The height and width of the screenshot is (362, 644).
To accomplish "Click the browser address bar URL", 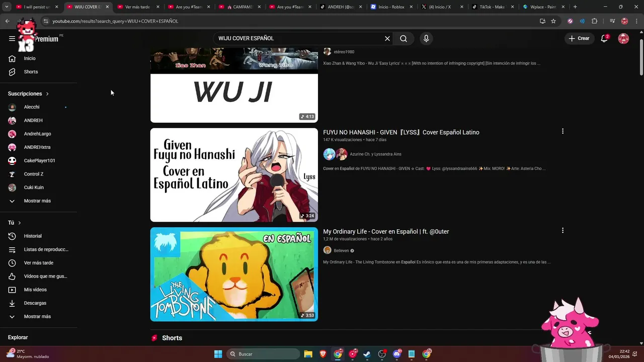I will [x=115, y=21].
